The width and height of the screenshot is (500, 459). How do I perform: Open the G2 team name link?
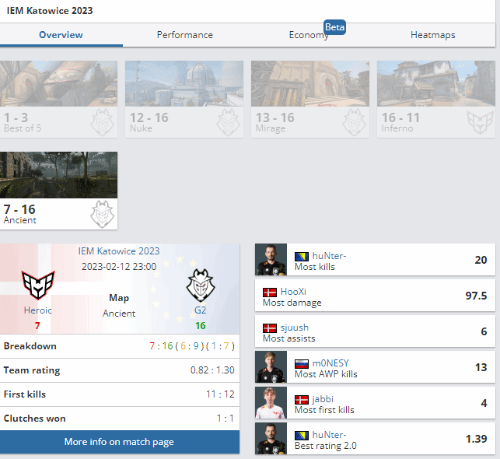coord(200,310)
